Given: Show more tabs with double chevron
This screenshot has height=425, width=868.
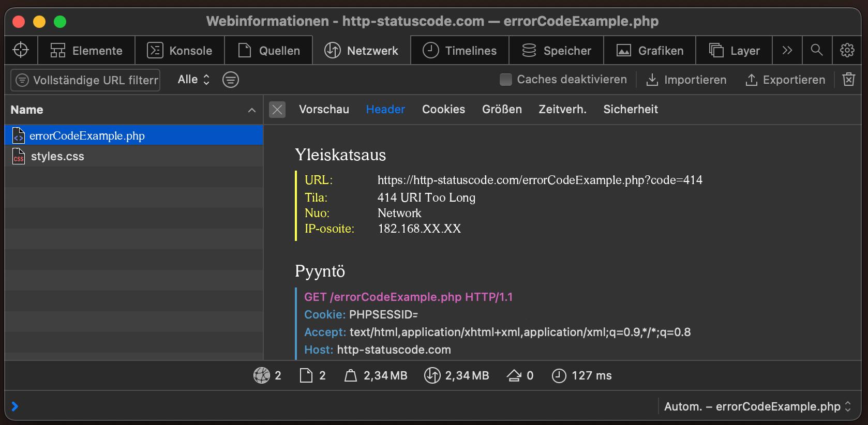Looking at the screenshot, I should 787,50.
